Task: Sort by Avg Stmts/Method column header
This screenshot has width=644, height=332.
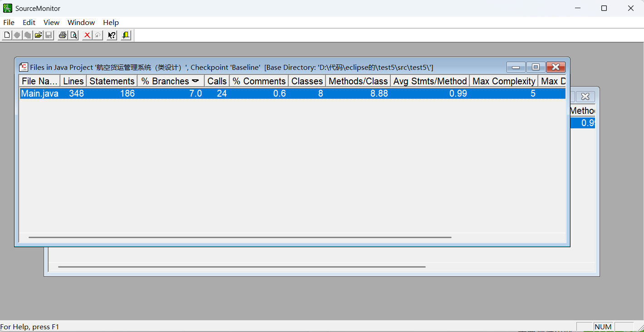Action: pyautogui.click(x=430, y=81)
